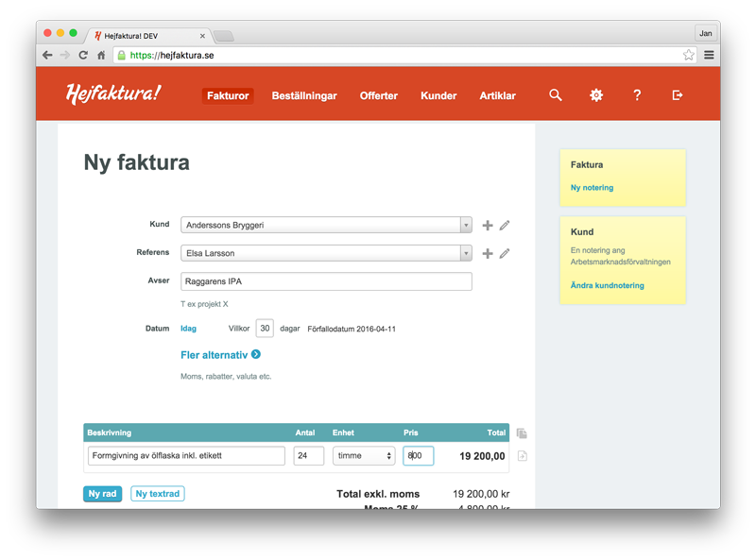Open the Referens dropdown showing Elsa Larsson
Image resolution: width=756 pixels, height=560 pixels.
point(326,254)
